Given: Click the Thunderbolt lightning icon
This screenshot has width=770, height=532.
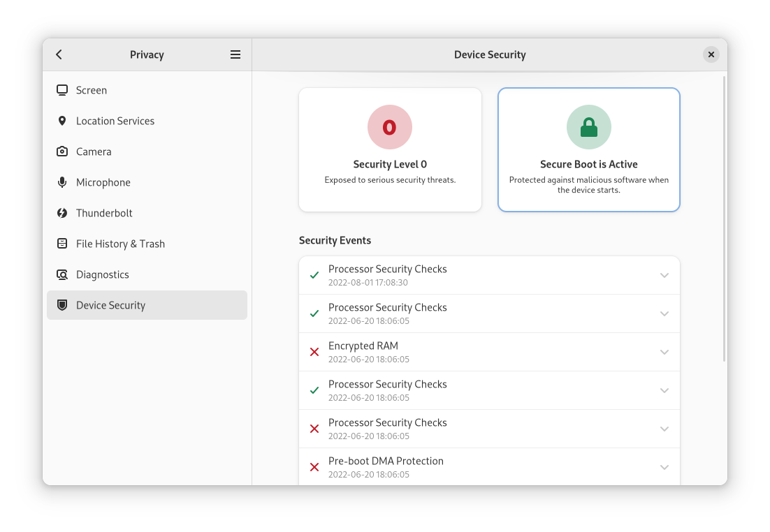Looking at the screenshot, I should 62,213.
